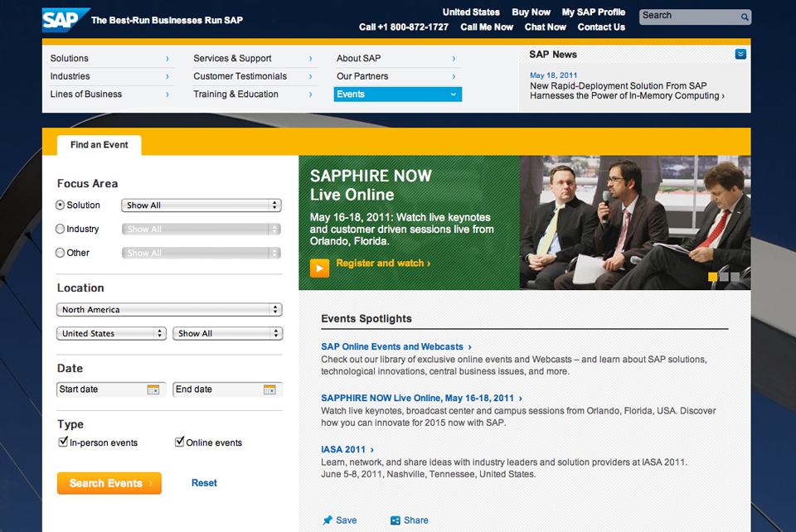Open the United States country dropdown
The height and width of the screenshot is (532, 796).
(x=111, y=333)
